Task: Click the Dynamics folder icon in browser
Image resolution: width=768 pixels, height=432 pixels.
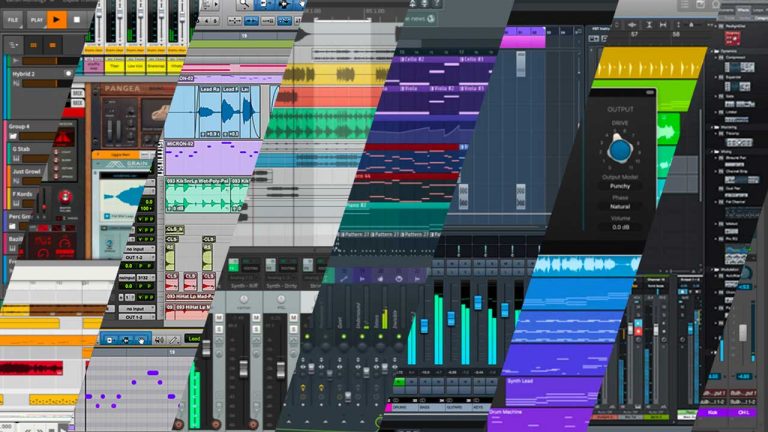Action: 718,51
